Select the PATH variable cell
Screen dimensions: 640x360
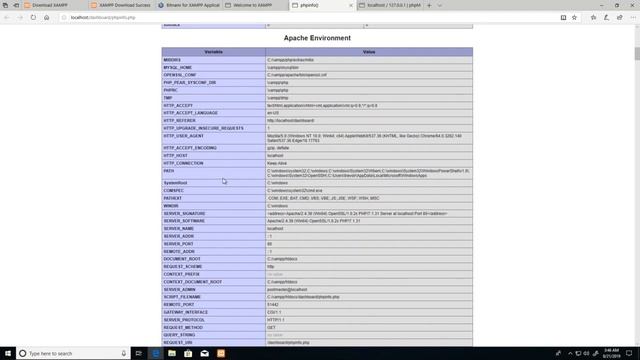tap(213, 173)
